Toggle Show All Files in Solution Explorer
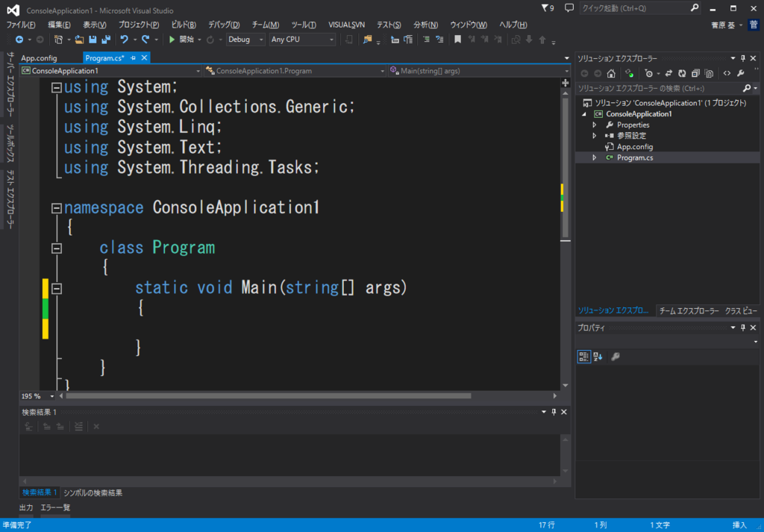Viewport: 764px width, 532px height. point(710,74)
